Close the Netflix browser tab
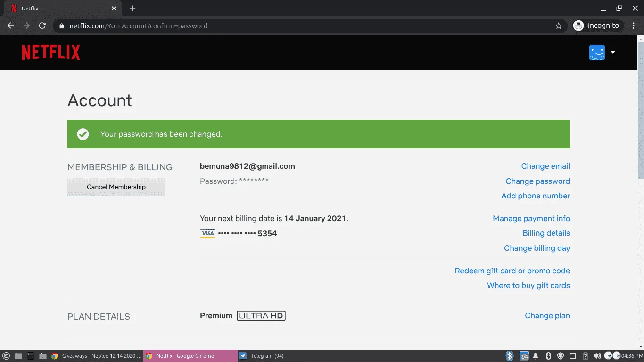Image resolution: width=644 pixels, height=362 pixels. [x=114, y=8]
